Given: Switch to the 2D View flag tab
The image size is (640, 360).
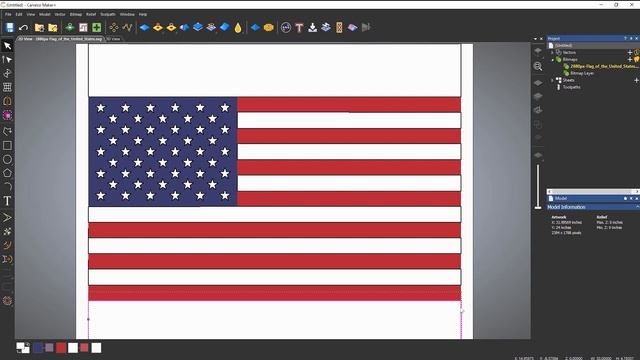Looking at the screenshot, I should pyautogui.click(x=60, y=39).
